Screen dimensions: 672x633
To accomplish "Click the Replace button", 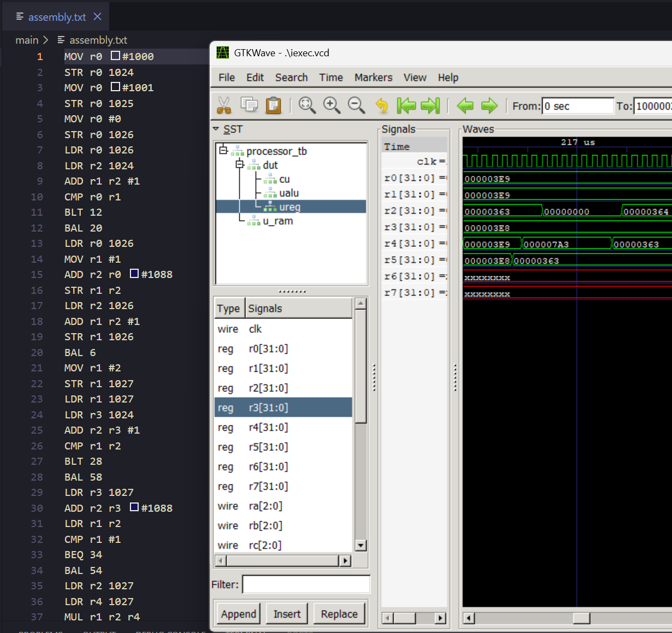I will pos(339,614).
